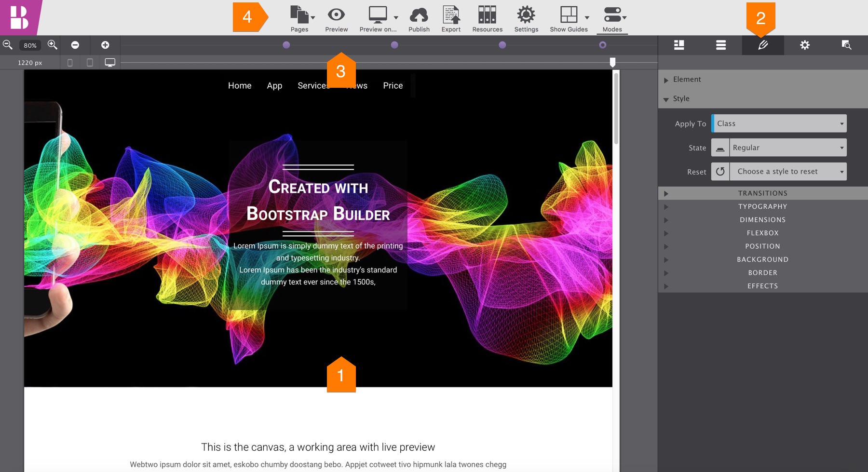868x472 pixels.
Task: Open the layers list panel tab
Action: coord(721,45)
